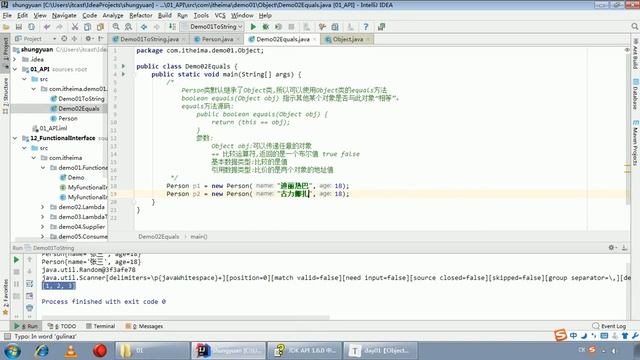Open Internet Explorer from the taskbar
Image resolution: width=640 pixels, height=360 pixels.
[42, 351]
